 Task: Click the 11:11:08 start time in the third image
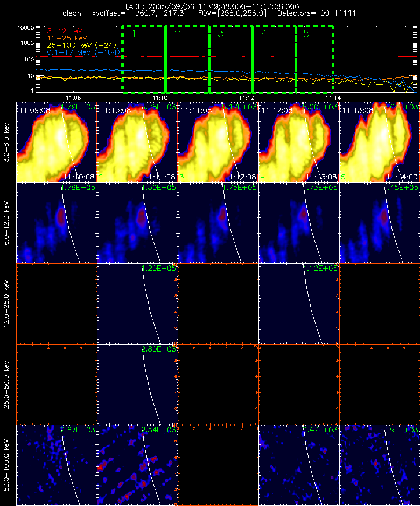pos(197,110)
